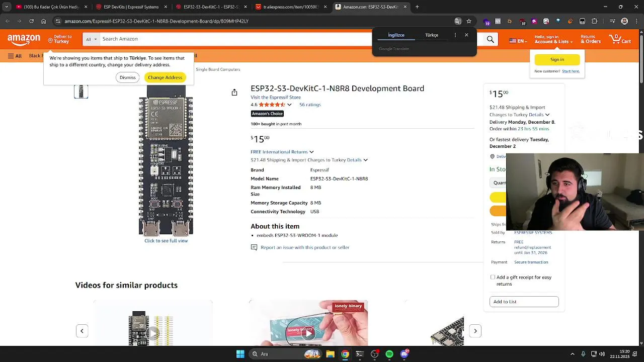Click to see full view link
The width and height of the screenshot is (644, 362).
166,241
